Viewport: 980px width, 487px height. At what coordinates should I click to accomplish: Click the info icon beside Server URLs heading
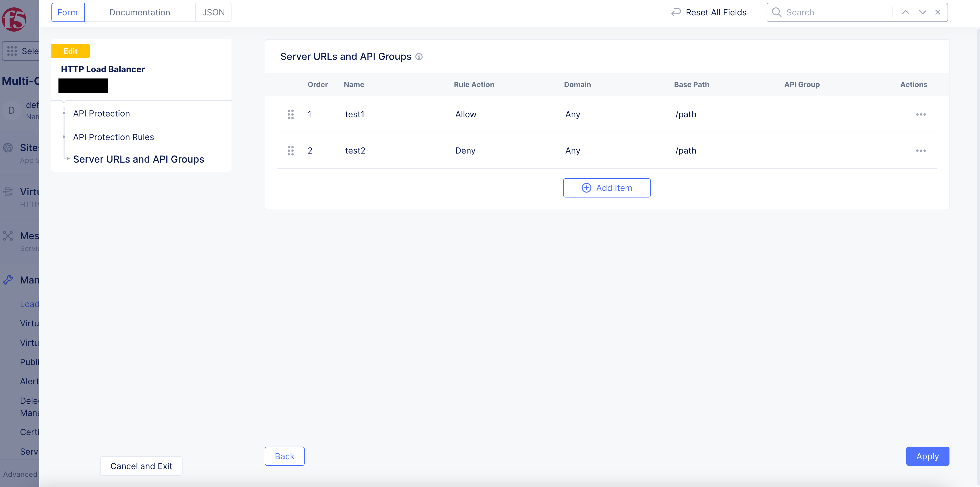click(419, 57)
